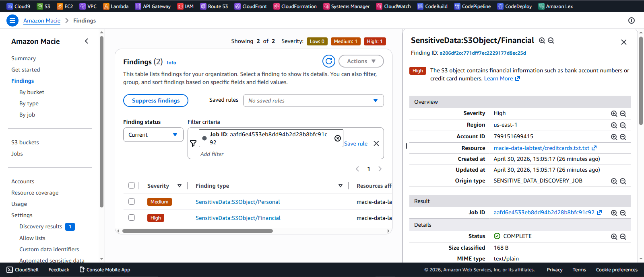Open CodeDeploy shortcut
Viewport: 644px width, 277px height.
515,6
